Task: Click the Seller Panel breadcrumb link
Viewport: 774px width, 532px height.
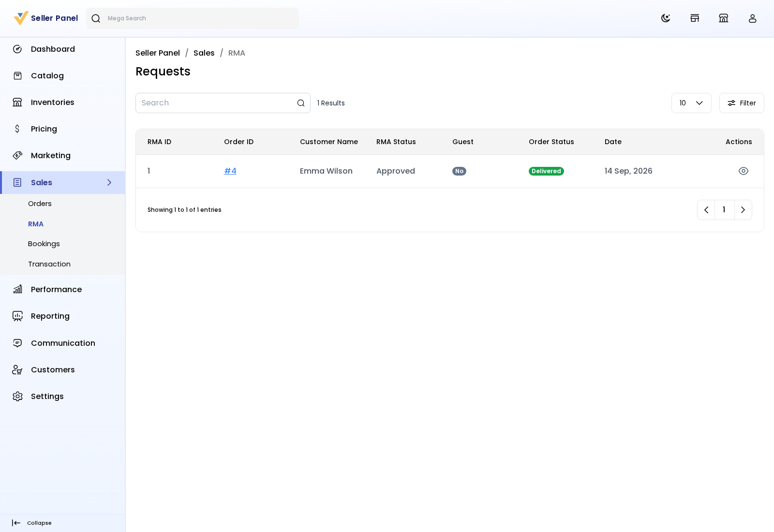Action: [x=158, y=53]
